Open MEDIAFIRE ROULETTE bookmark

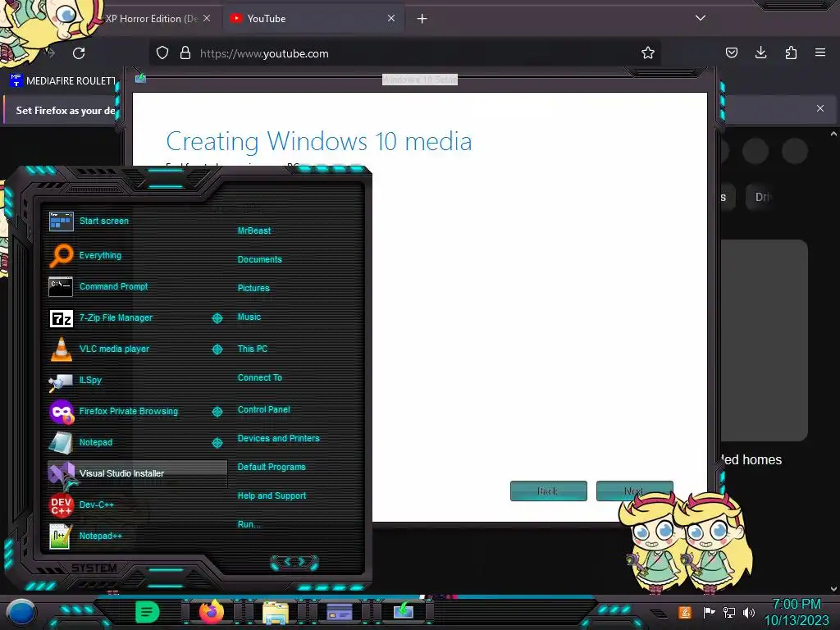63,81
